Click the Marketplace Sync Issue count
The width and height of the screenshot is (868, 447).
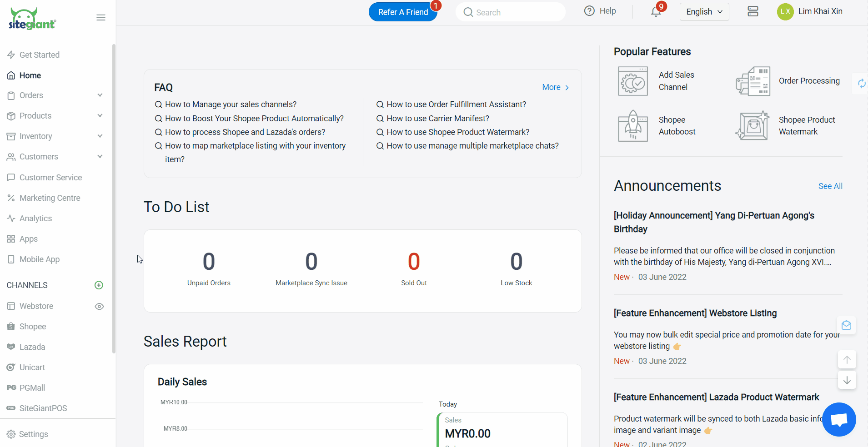pyautogui.click(x=311, y=262)
